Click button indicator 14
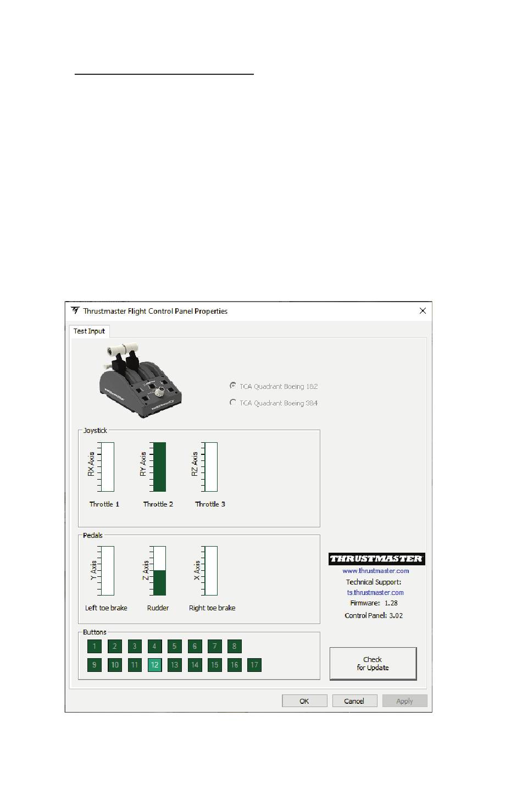522x812 pixels. point(195,665)
